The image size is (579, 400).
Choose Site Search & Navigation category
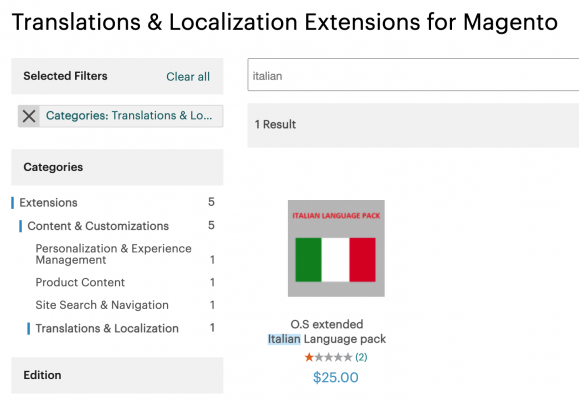pos(102,305)
